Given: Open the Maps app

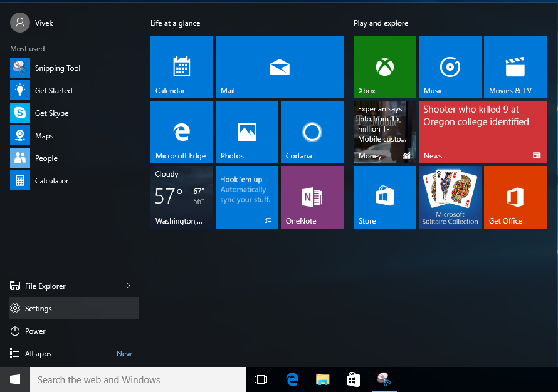Looking at the screenshot, I should click(43, 135).
